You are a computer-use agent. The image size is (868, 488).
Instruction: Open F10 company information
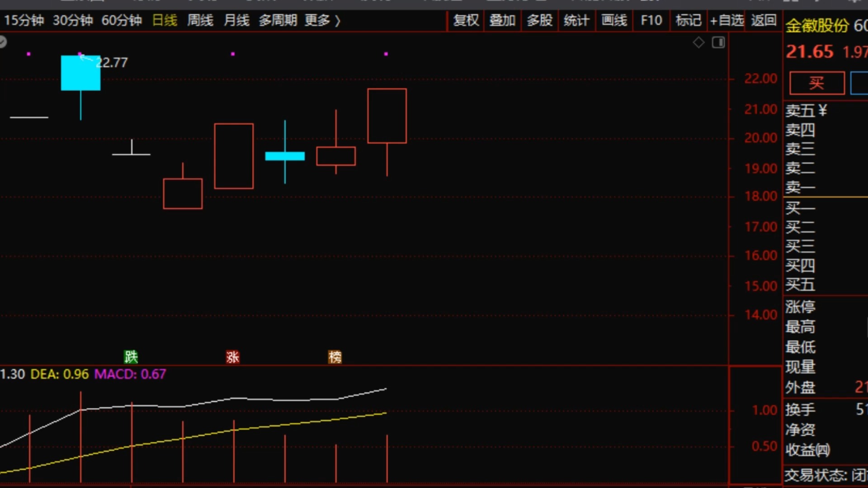651,20
